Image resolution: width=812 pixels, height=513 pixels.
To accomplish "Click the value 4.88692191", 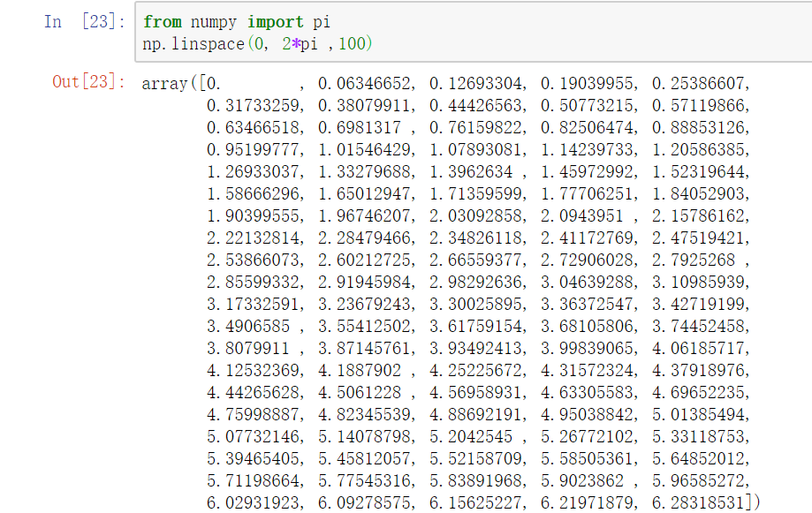I will point(474,415).
